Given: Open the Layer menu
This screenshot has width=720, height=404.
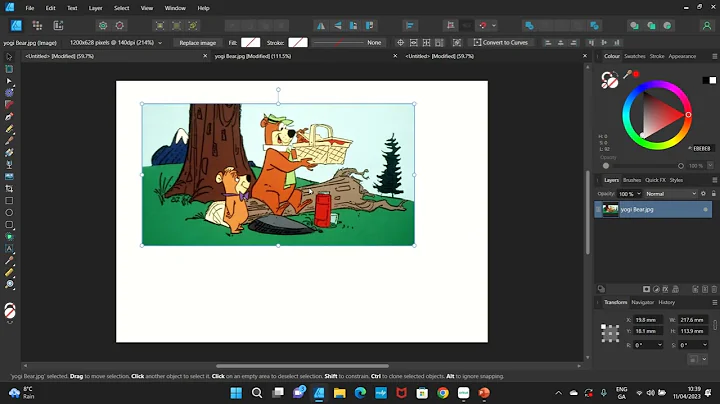Looking at the screenshot, I should 96,8.
